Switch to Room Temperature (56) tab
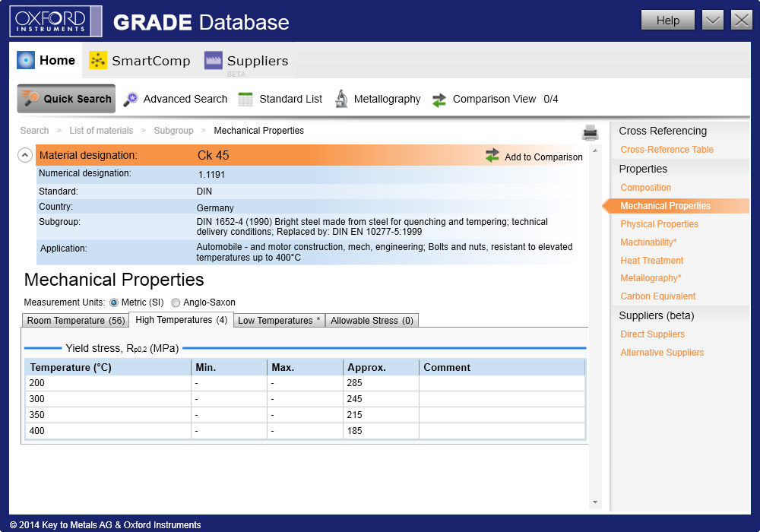The height and width of the screenshot is (532, 760). 75,320
